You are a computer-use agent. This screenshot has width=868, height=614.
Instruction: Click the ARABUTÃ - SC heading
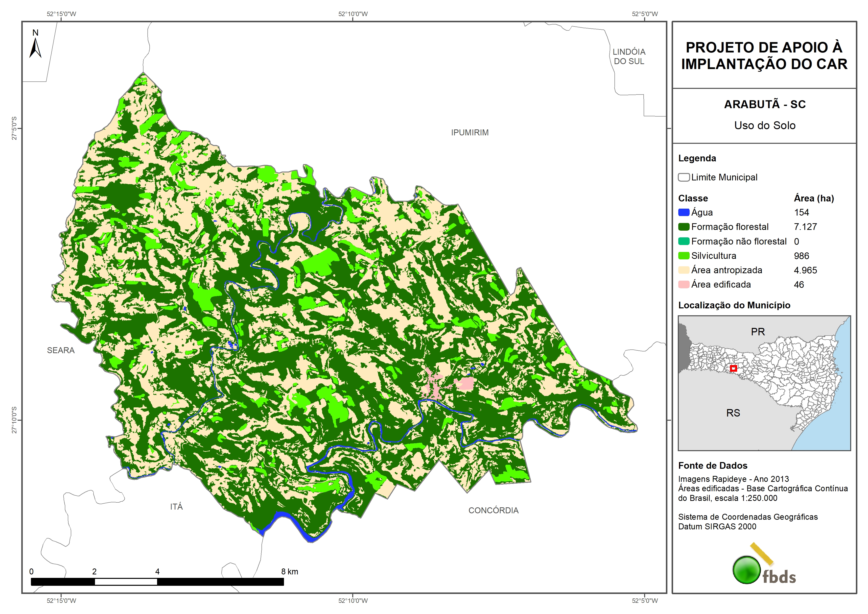click(x=764, y=104)
